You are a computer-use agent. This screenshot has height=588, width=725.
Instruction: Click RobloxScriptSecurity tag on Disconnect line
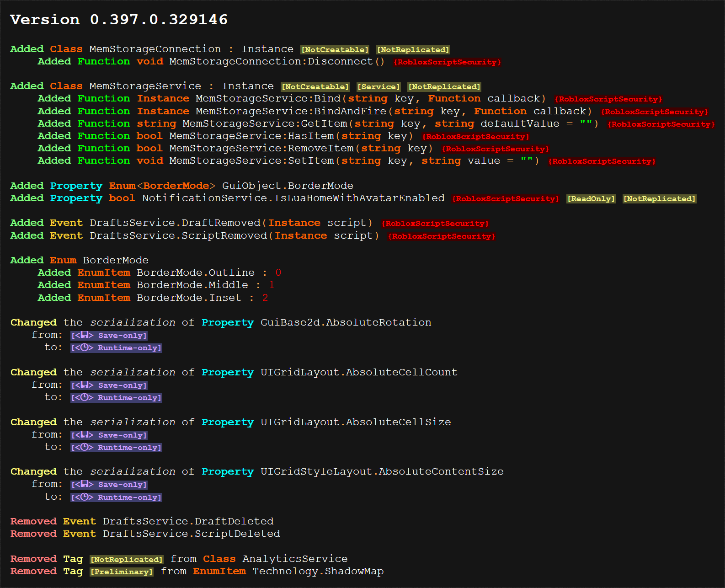[447, 62]
